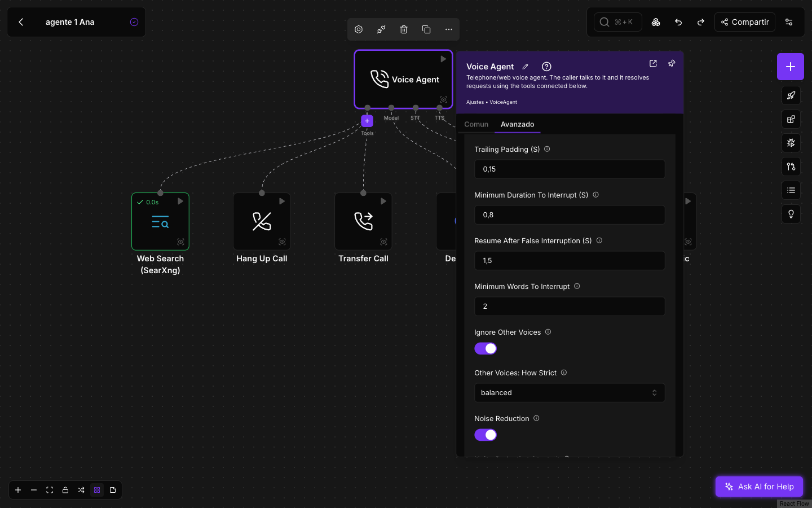812x508 pixels.
Task: Click the Minimum Duration To Interrupt field
Action: tap(570, 215)
